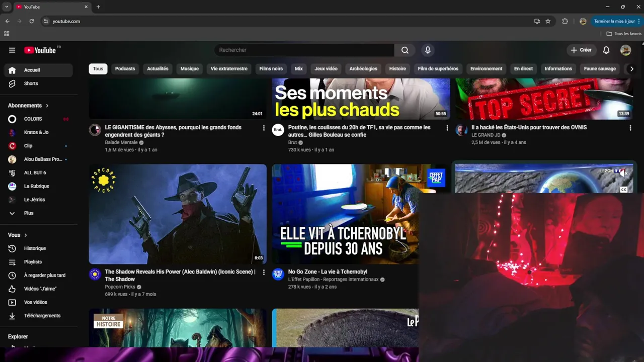Select the Tous category chip

tap(98, 69)
